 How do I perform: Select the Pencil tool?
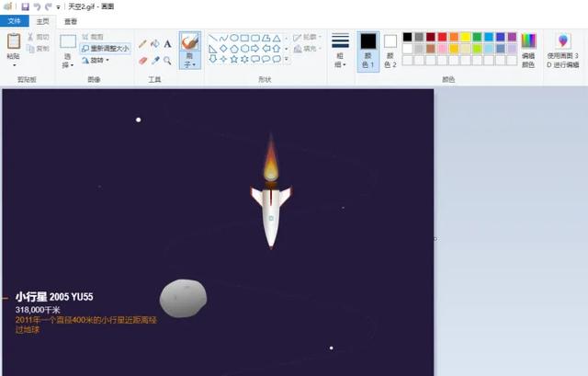[142, 44]
